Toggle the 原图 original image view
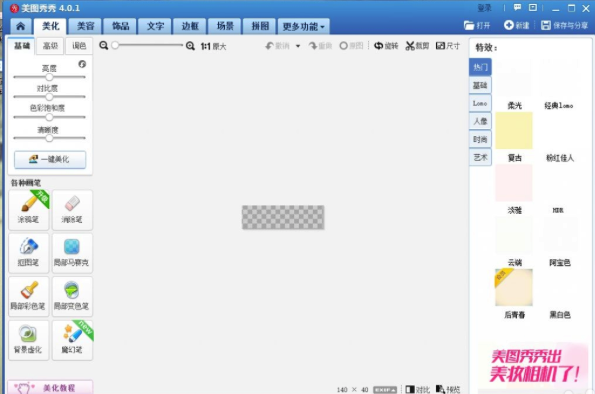Image resolution: width=595 pixels, height=394 pixels. coord(351,46)
